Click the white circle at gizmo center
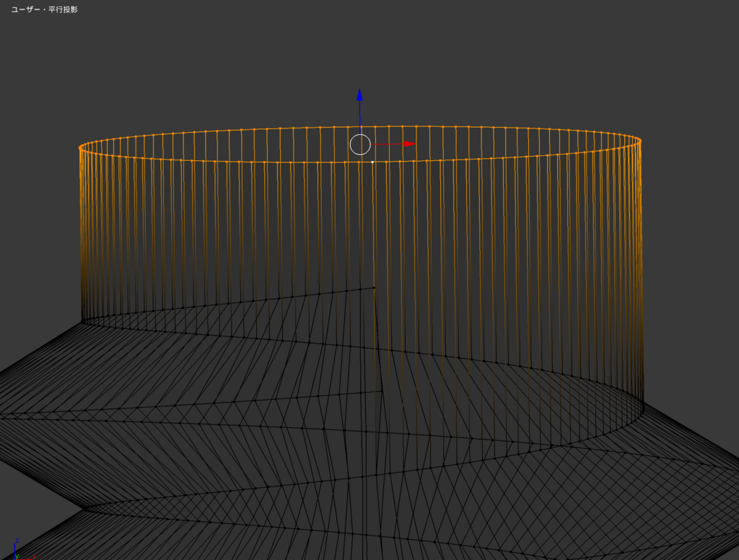 coord(360,144)
